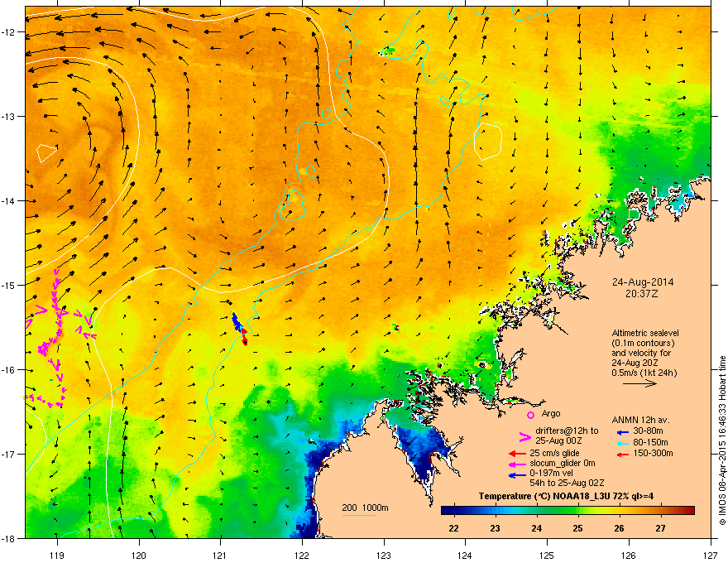
Task: Click the date label "24-Aug-2014"
Action: 643,282
